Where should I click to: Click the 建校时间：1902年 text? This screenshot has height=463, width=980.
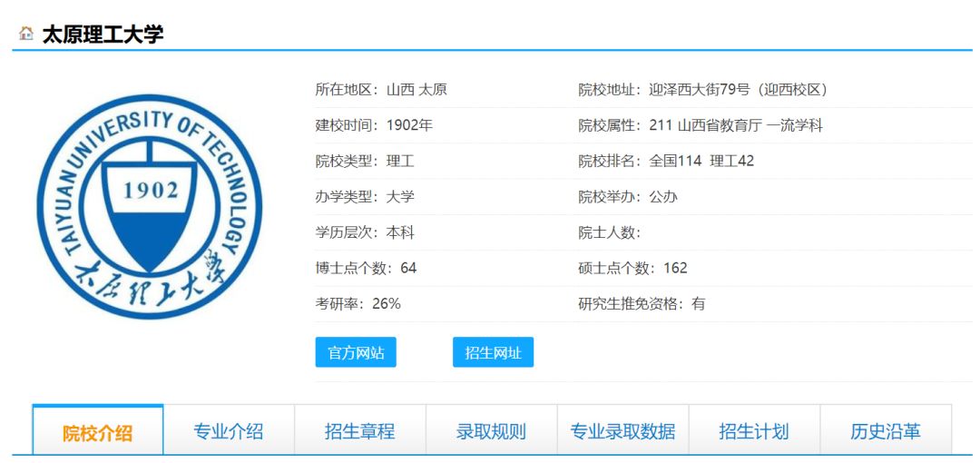(x=375, y=126)
